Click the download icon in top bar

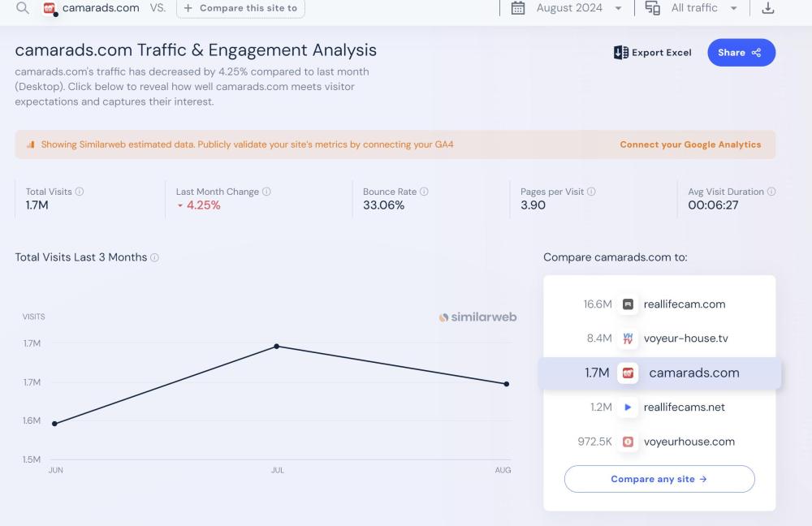click(x=768, y=8)
